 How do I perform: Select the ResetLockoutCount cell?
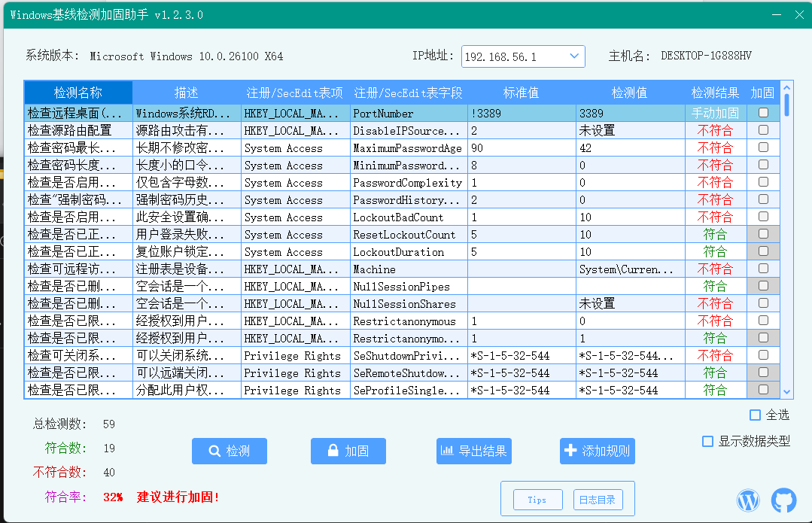[409, 235]
